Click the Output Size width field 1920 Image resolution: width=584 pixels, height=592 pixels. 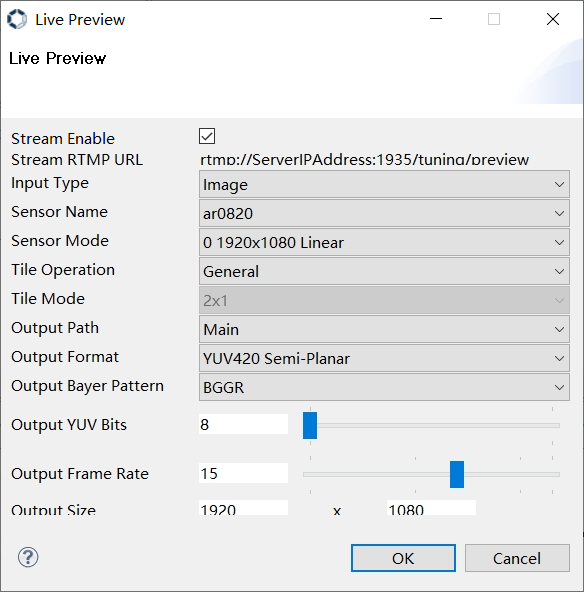[243, 508]
